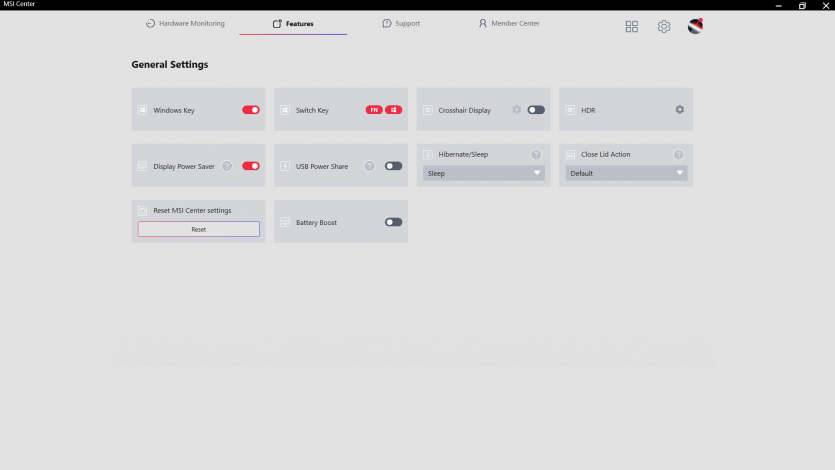835x470 pixels.
Task: Turn on USB Power Share
Action: pyautogui.click(x=393, y=166)
